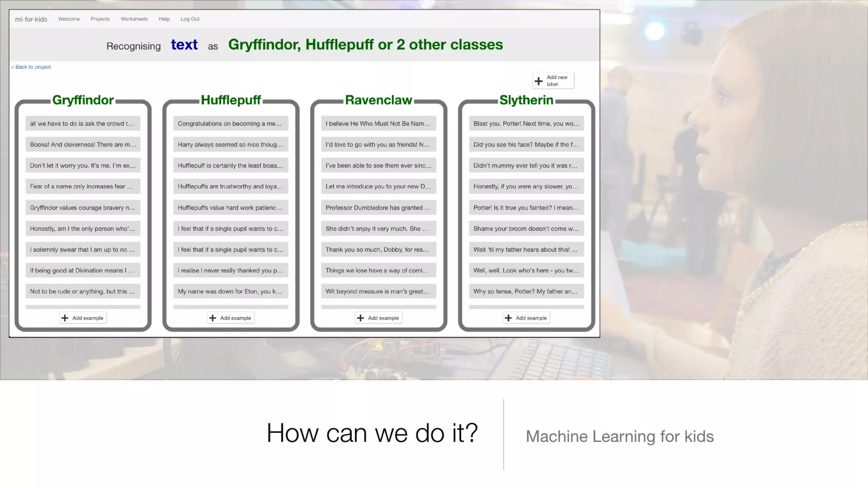Add example to Gryffindor column
The image size is (868, 488).
pos(83,318)
